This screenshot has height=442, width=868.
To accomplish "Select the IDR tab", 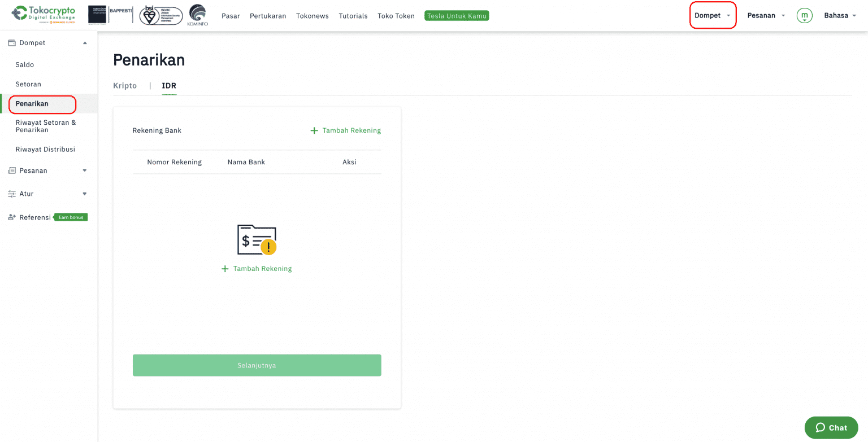I will point(169,86).
